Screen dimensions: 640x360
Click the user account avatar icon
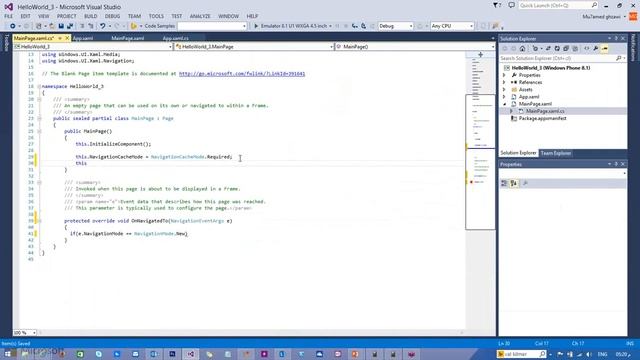coord(633,16)
